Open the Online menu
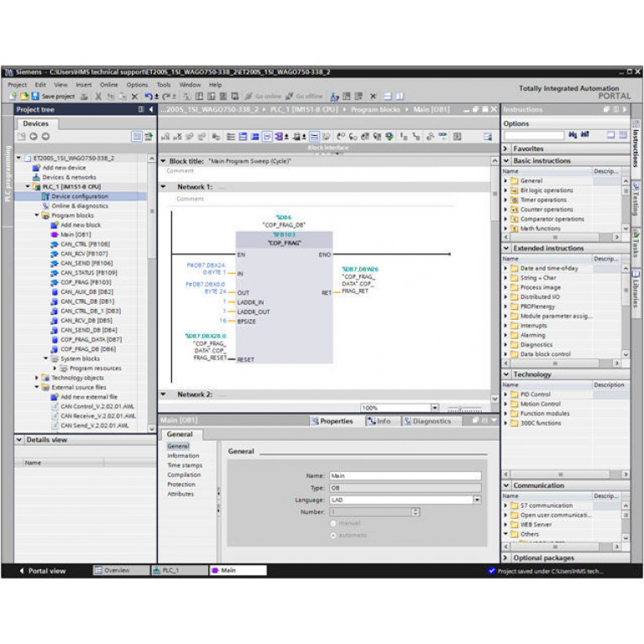 pyautogui.click(x=109, y=85)
